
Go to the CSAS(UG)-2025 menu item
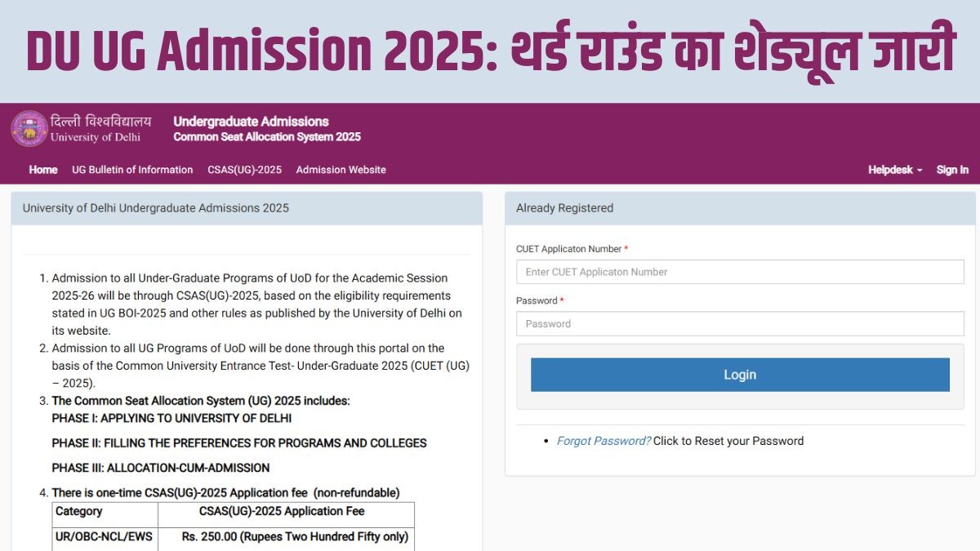(244, 170)
